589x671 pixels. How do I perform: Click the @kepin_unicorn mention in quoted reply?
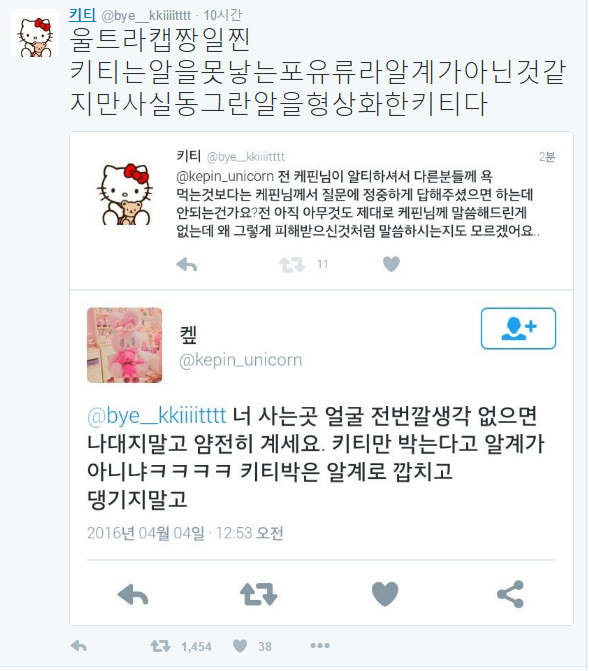point(225,176)
